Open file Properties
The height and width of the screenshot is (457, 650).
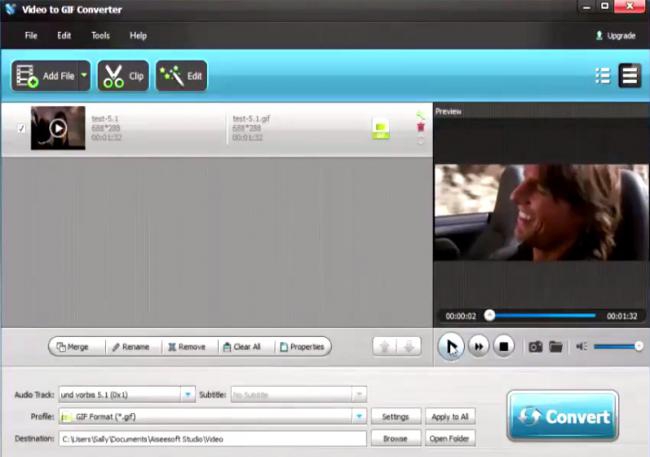click(x=302, y=347)
